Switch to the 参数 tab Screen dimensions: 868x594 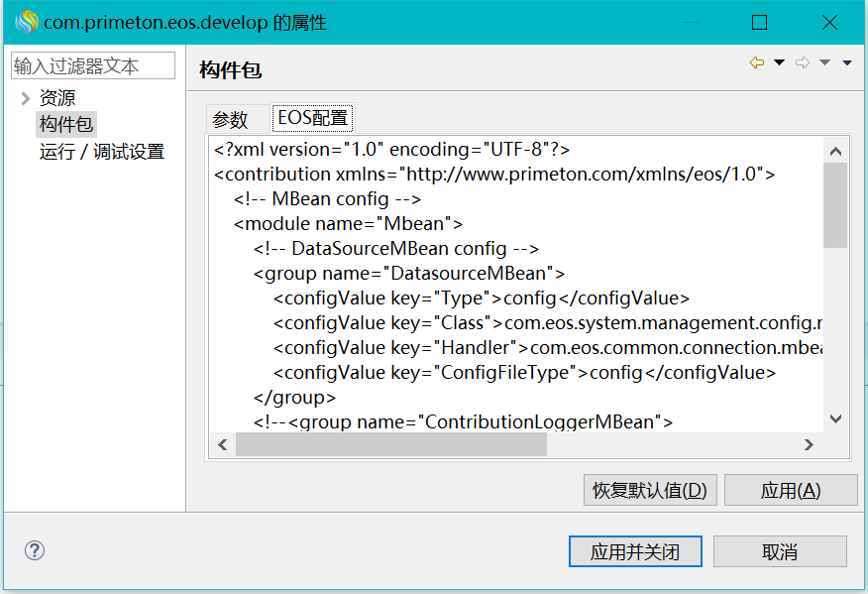(x=230, y=119)
